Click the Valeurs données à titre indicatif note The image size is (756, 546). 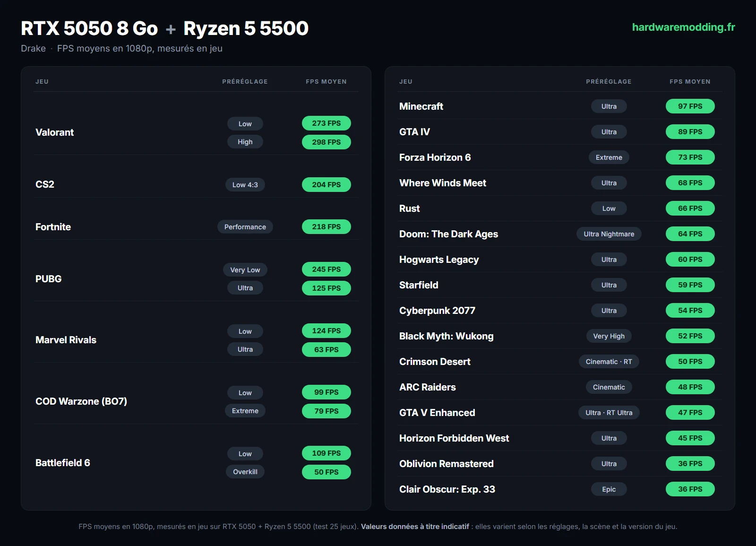tap(415, 527)
